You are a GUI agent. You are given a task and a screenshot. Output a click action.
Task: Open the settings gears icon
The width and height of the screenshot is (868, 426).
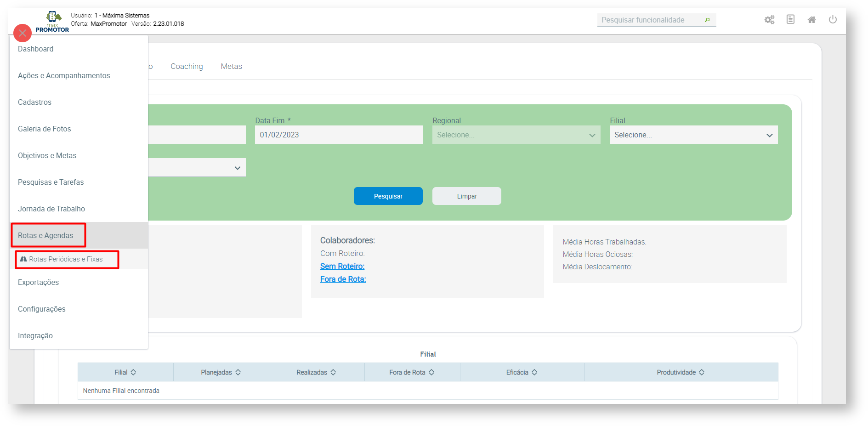click(769, 20)
